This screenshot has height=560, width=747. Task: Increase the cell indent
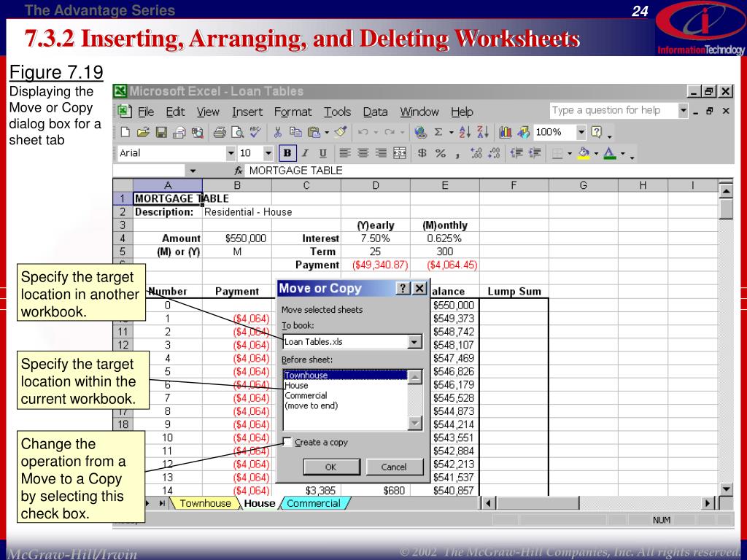pyautogui.click(x=535, y=153)
